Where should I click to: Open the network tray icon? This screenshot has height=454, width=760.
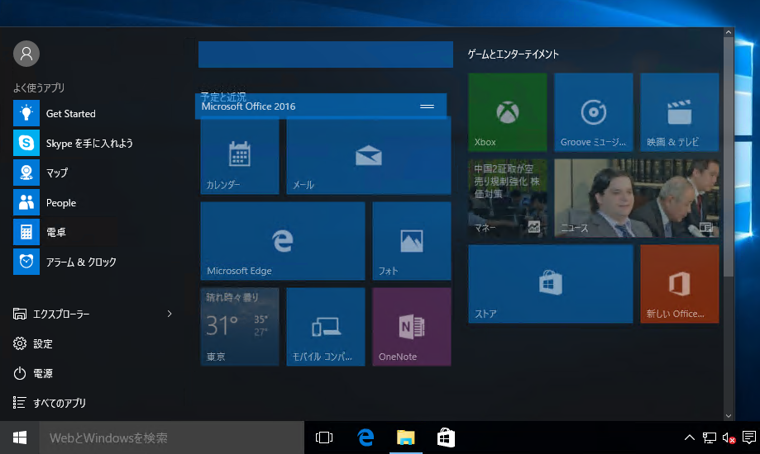pyautogui.click(x=709, y=438)
